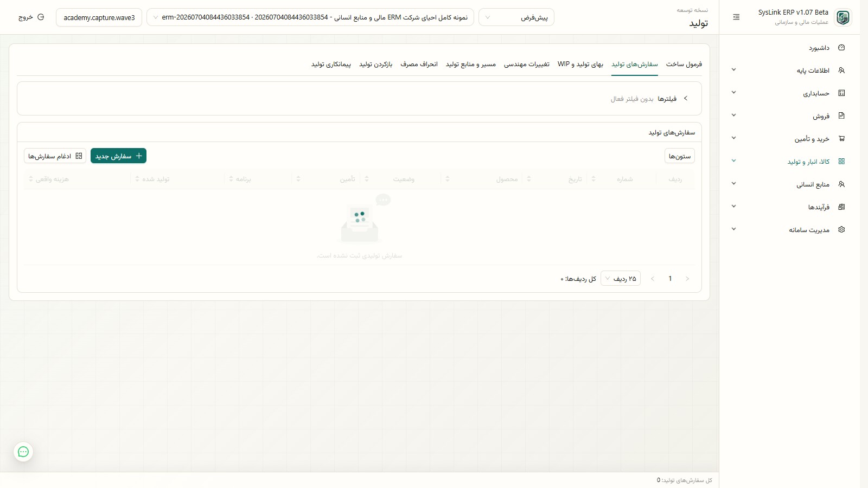Image resolution: width=868 pixels, height=488 pixels.
Task: Sort by the شماره column arrows
Action: pyautogui.click(x=593, y=179)
